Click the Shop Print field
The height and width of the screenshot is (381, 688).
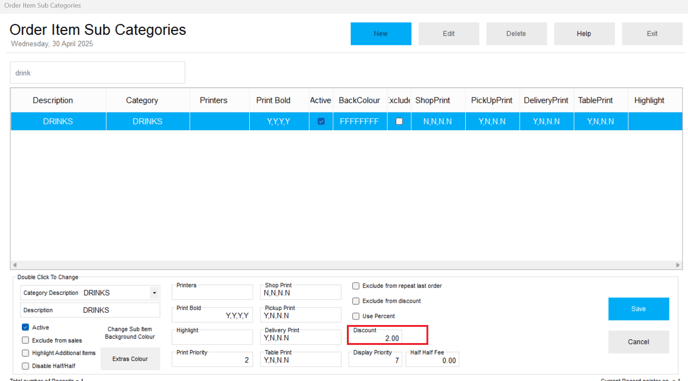pos(301,292)
